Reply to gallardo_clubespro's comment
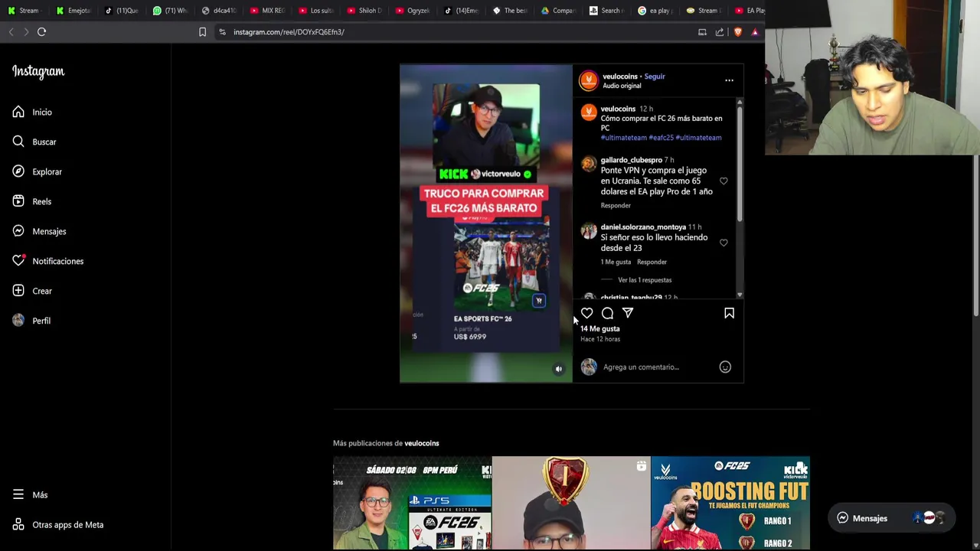980x551 pixels. pyautogui.click(x=616, y=205)
